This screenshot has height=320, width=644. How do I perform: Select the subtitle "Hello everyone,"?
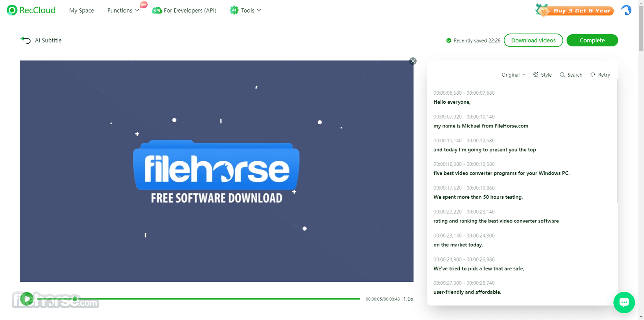[452, 102]
